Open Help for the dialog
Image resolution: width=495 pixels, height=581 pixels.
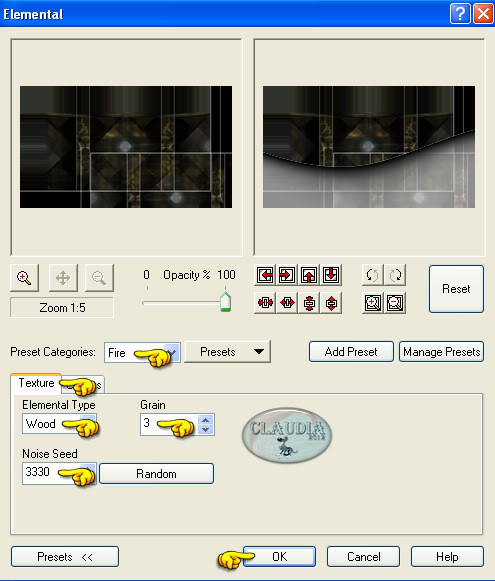coord(447,557)
